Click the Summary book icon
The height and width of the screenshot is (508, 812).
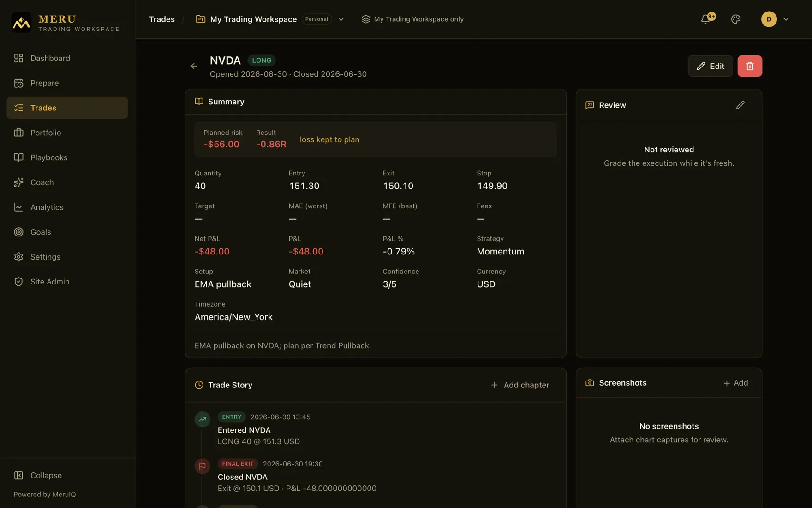pyautogui.click(x=199, y=102)
